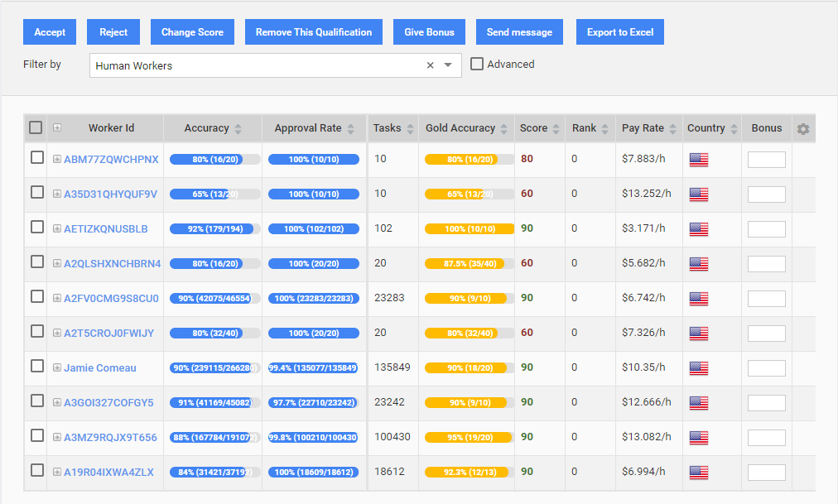Click accuracy bar 92% (179/194)
The image size is (838, 504).
[214, 229]
